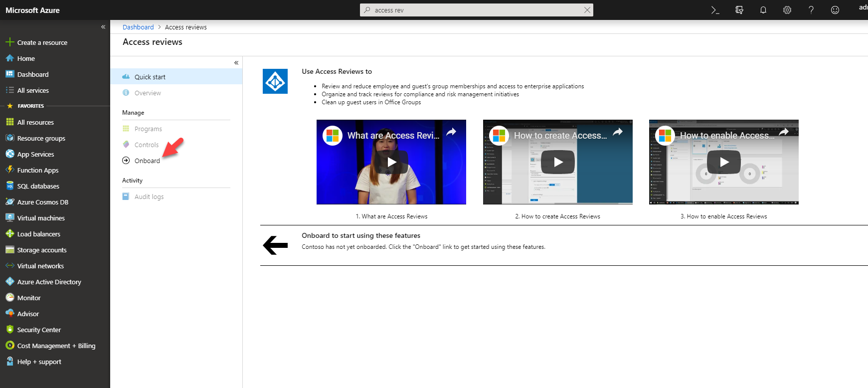Open Virtual machines in the sidebar

click(x=41, y=218)
